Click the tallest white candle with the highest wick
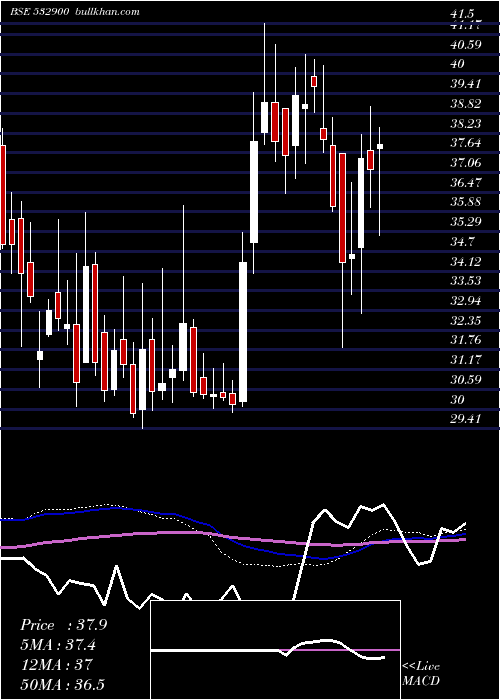This screenshot has height=700, width=500. pos(264,117)
